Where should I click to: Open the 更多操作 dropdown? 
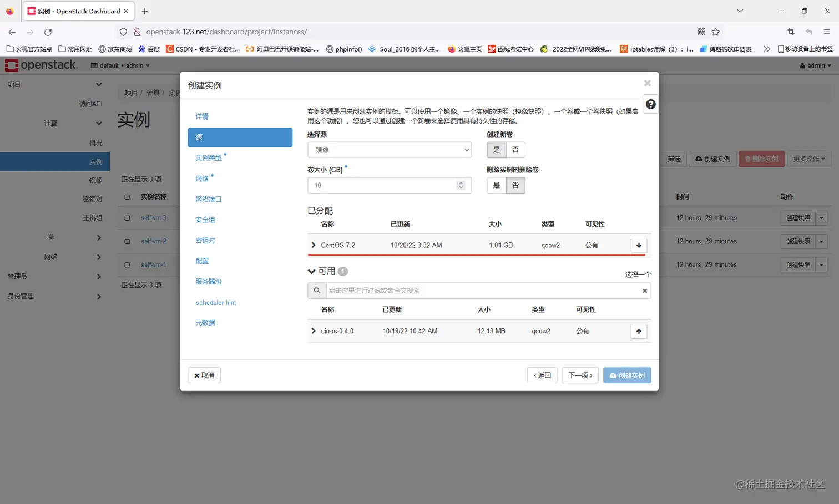click(x=808, y=159)
